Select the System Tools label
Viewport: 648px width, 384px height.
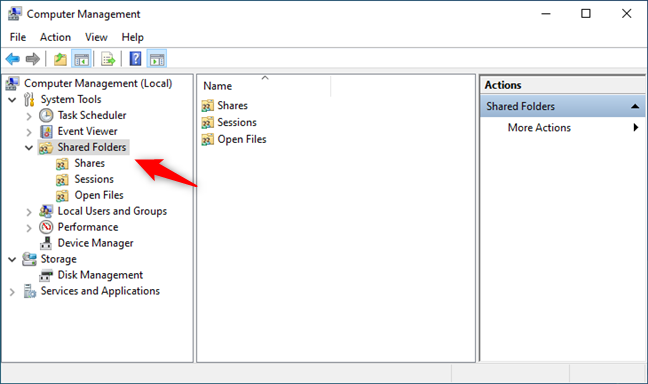click(x=71, y=99)
